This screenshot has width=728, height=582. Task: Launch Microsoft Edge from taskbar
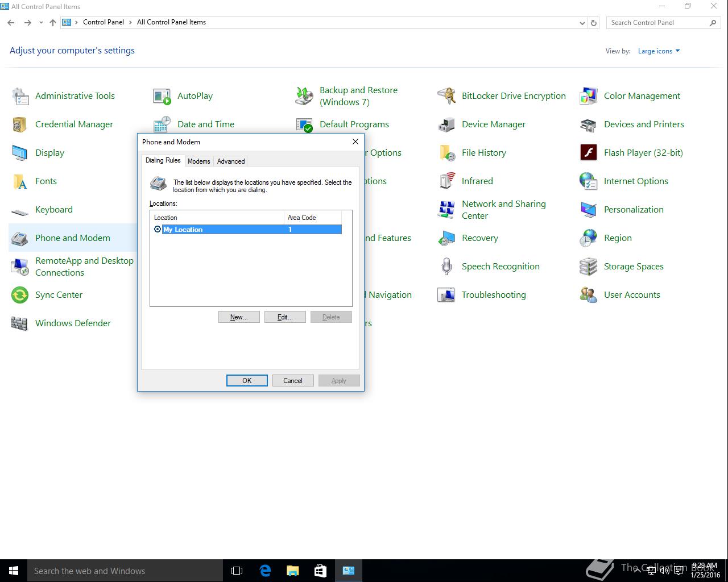click(265, 571)
